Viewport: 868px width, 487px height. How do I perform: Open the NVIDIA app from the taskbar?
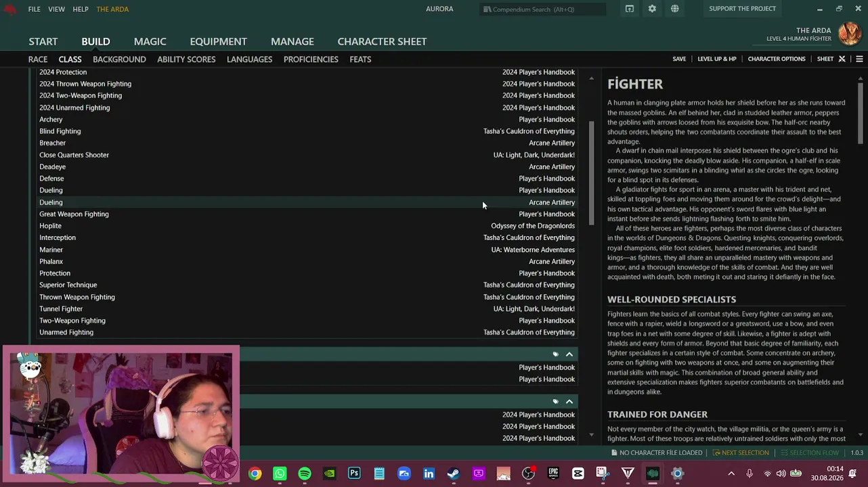pyautogui.click(x=329, y=473)
